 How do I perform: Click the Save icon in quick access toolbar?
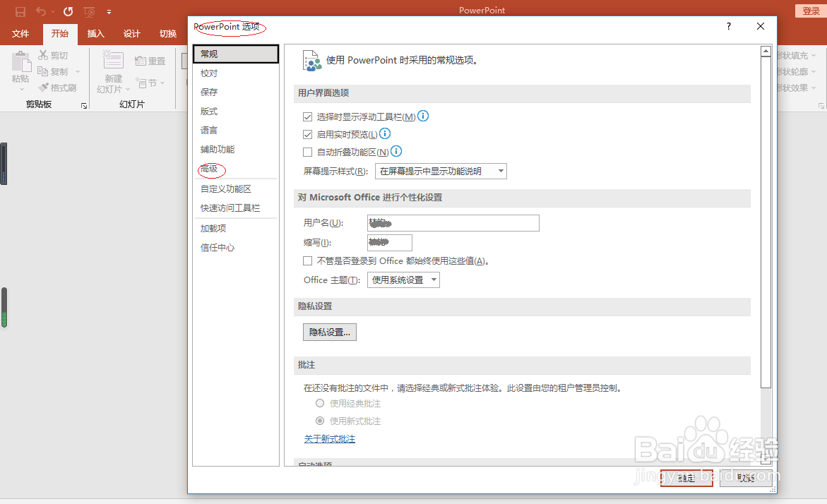tap(20, 11)
